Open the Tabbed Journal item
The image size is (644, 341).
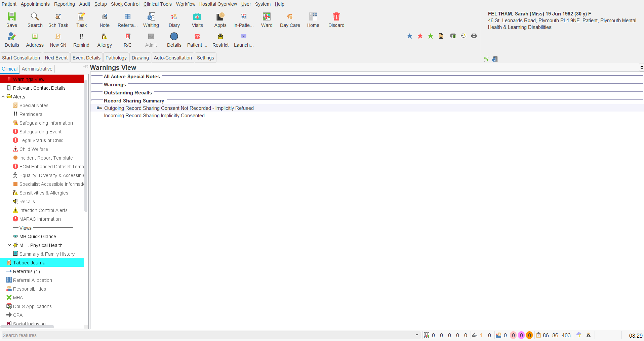(x=42, y=262)
